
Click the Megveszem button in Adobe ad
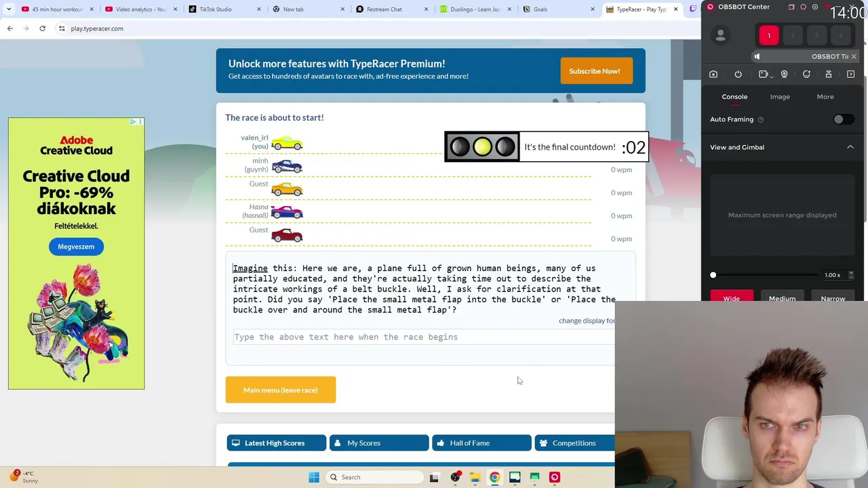76,247
